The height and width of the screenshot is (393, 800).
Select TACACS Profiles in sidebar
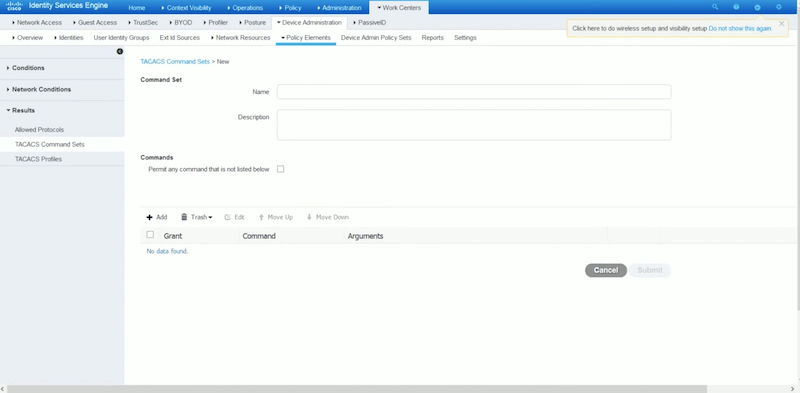38,159
